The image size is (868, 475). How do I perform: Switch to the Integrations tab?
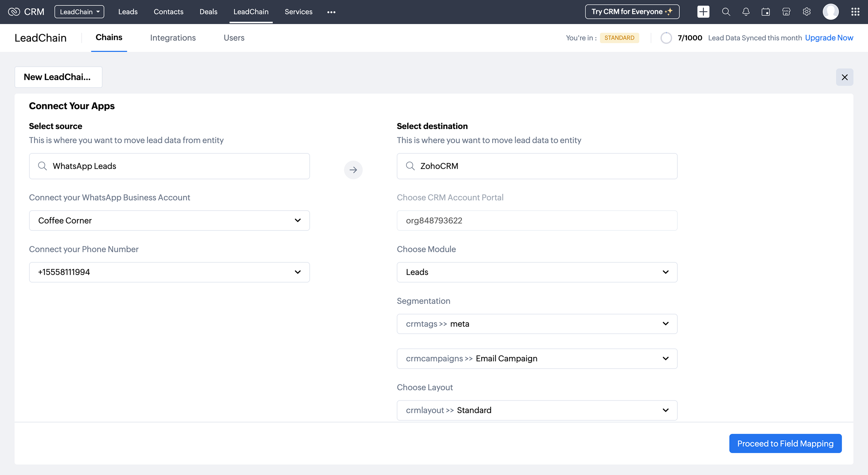click(173, 38)
